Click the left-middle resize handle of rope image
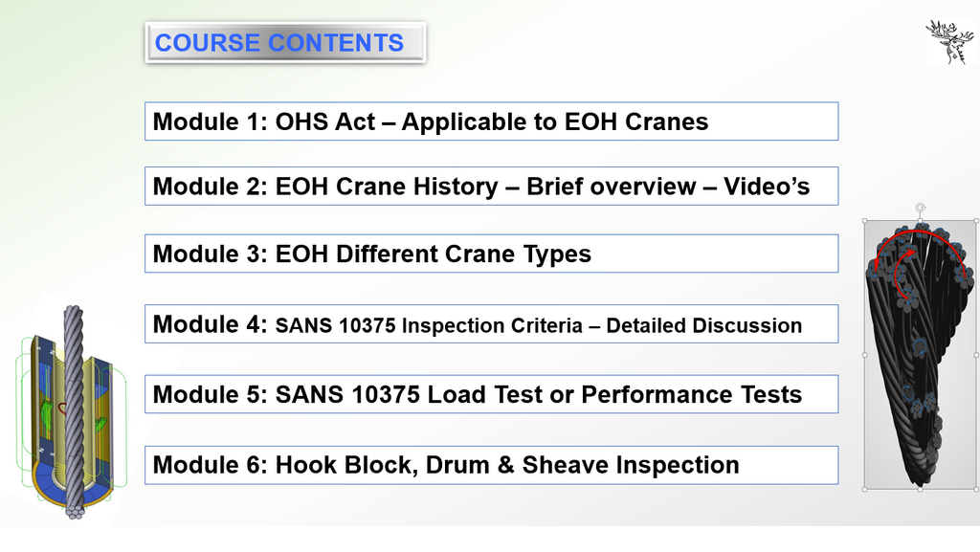The height and width of the screenshot is (552, 980). coord(864,355)
